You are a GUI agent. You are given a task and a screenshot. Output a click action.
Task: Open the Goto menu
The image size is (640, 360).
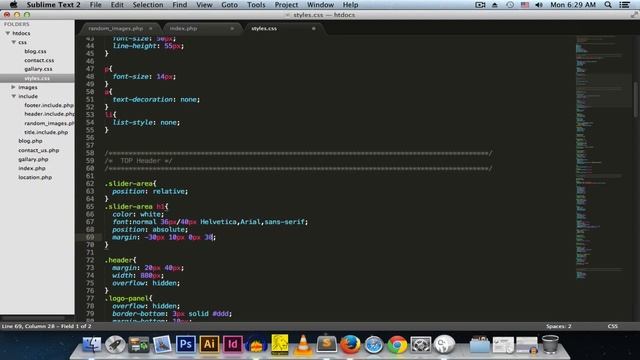click(229, 5)
